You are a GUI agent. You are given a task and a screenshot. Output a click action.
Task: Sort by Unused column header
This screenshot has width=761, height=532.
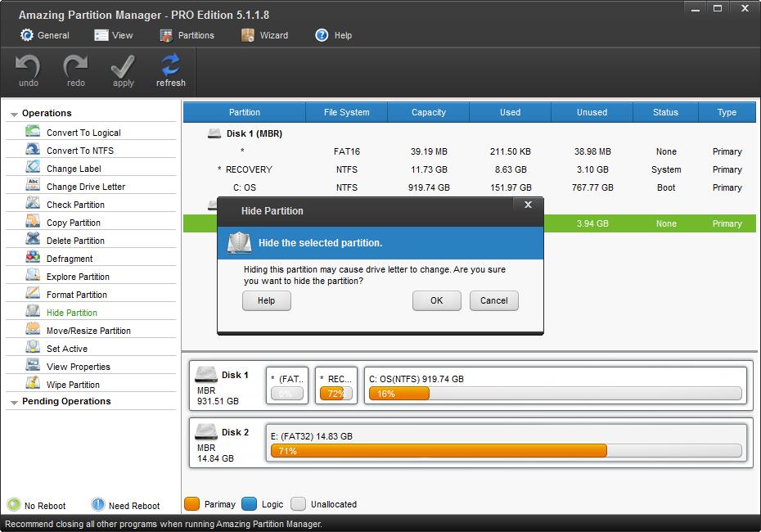pos(592,112)
